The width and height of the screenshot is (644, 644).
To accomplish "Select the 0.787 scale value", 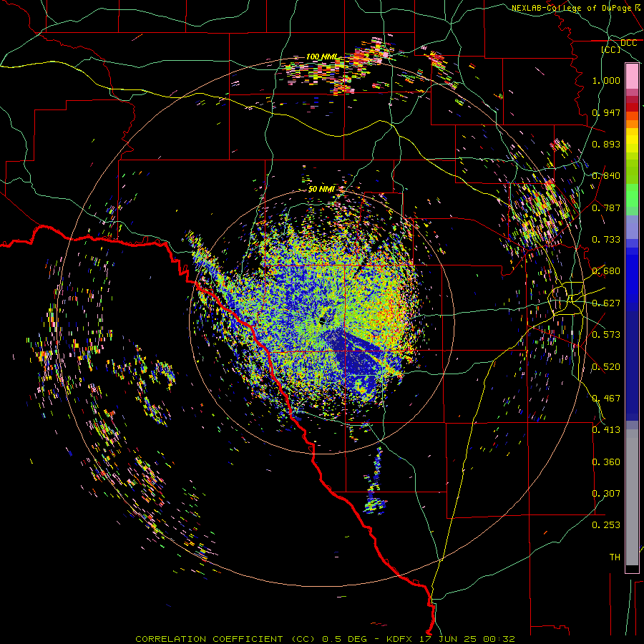I will [606, 208].
